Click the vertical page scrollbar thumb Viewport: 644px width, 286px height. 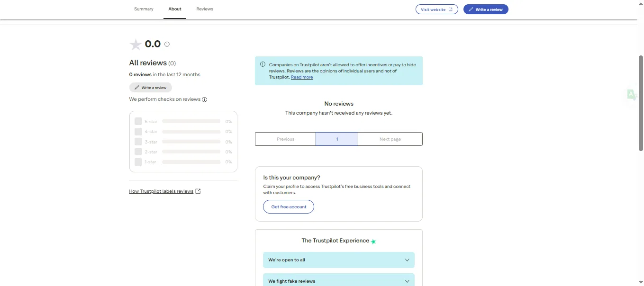click(641, 103)
